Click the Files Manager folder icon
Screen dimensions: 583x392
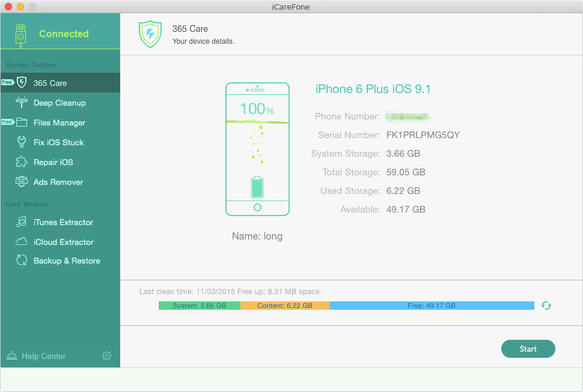22,122
